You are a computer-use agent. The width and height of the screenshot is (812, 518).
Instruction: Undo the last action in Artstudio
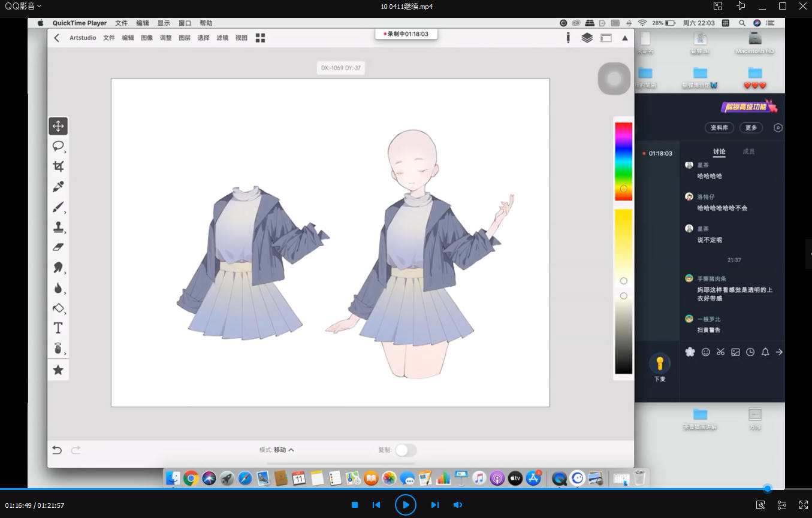tap(57, 450)
